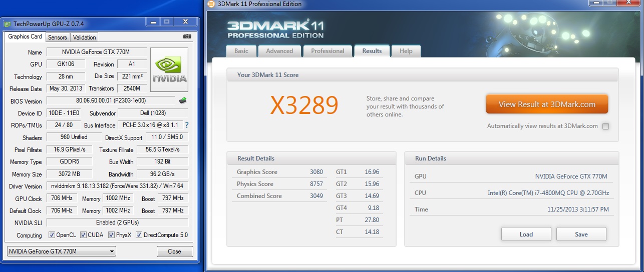Switch to Sensors tab
This screenshot has height=272, width=644.
tap(58, 37)
